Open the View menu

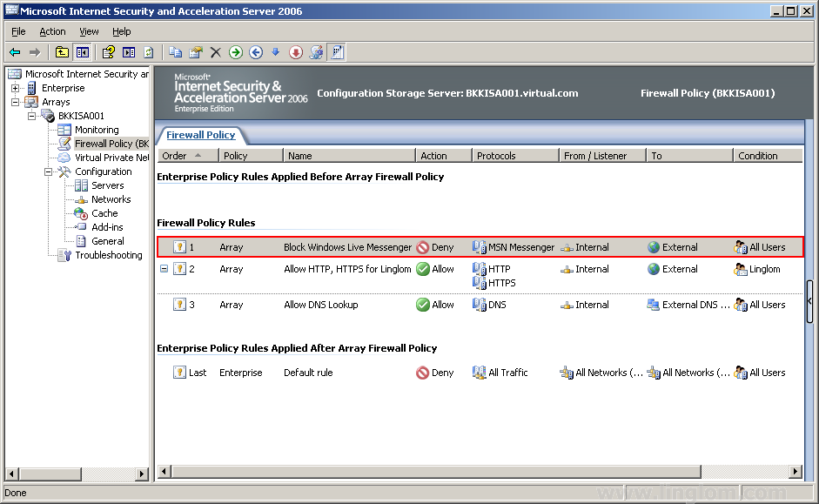(x=89, y=31)
